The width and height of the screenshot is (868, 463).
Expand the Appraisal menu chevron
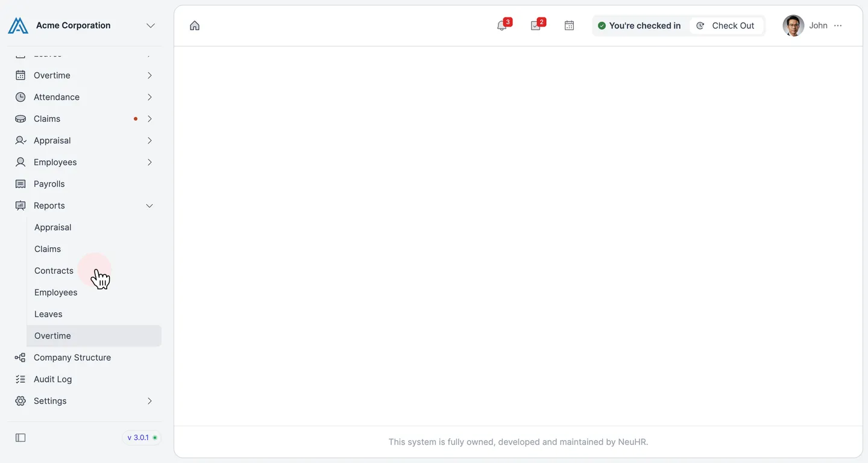point(149,140)
